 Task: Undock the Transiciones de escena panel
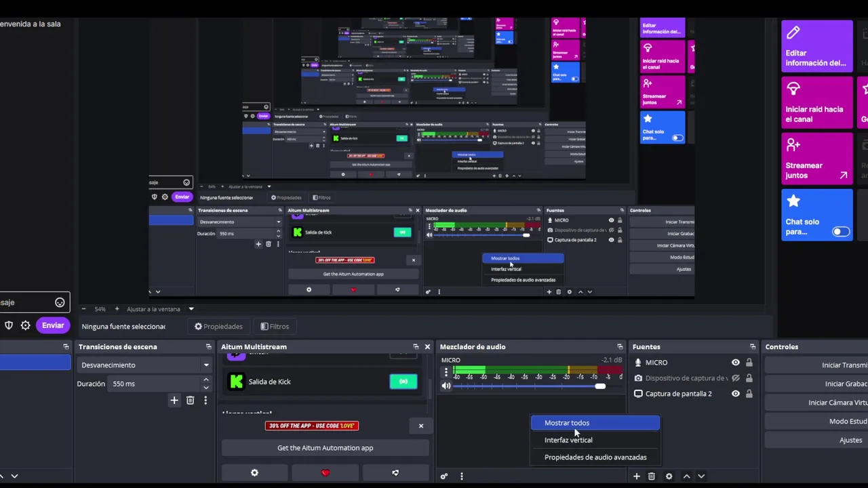coord(208,347)
